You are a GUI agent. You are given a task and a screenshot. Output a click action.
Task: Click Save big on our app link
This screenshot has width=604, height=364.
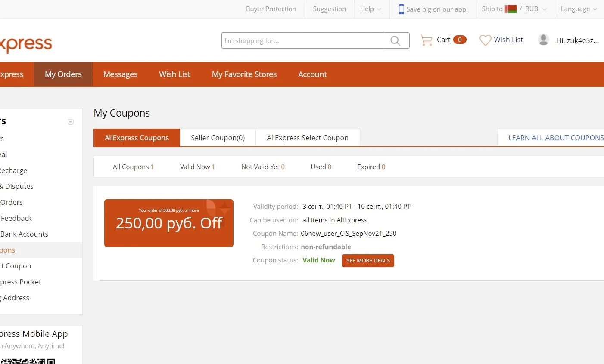[x=437, y=9]
